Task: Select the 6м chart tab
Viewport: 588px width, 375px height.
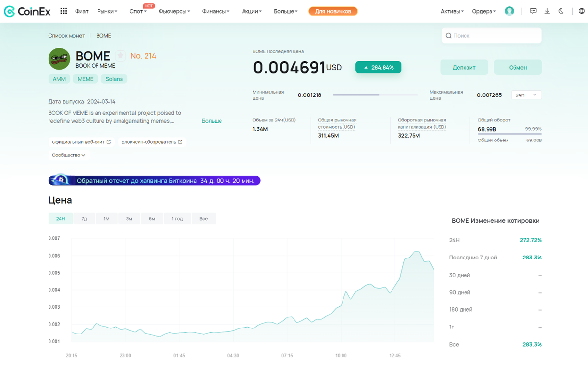Action: pyautogui.click(x=152, y=219)
